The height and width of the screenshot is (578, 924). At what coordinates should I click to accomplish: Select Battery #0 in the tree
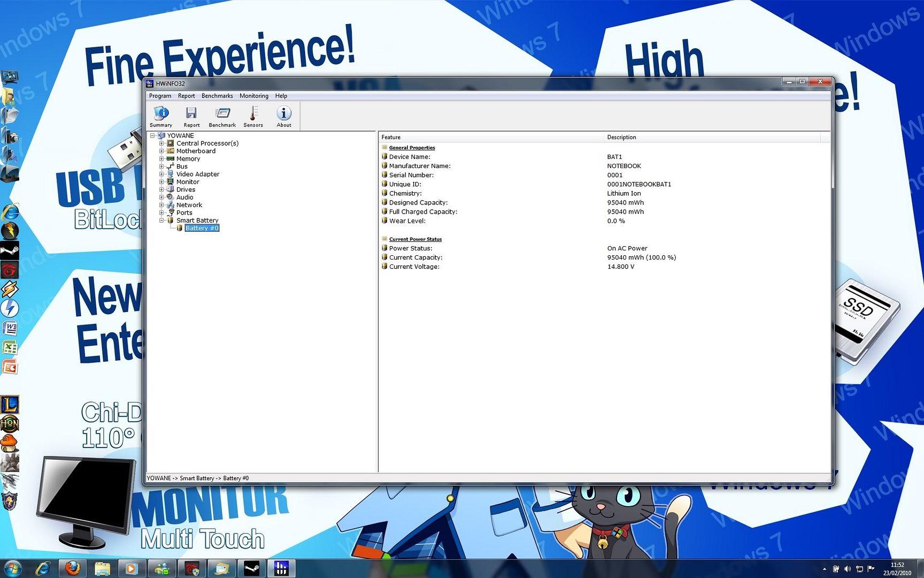click(202, 228)
